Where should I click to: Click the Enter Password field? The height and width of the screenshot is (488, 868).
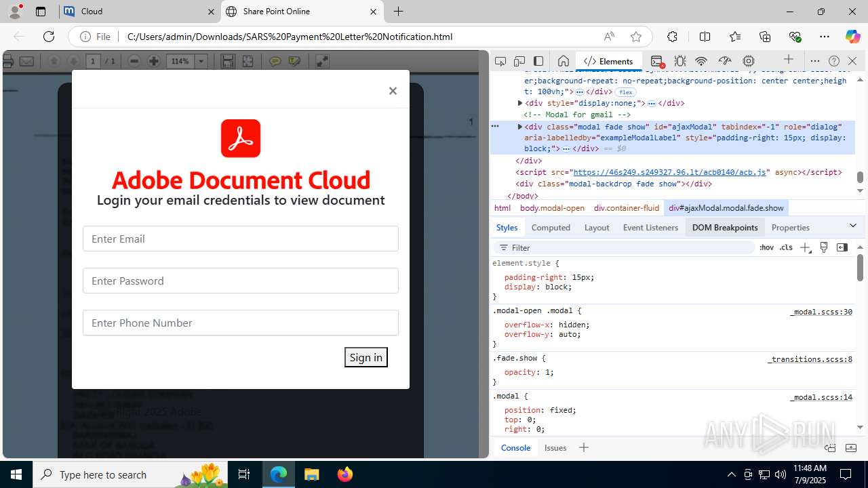click(241, 281)
